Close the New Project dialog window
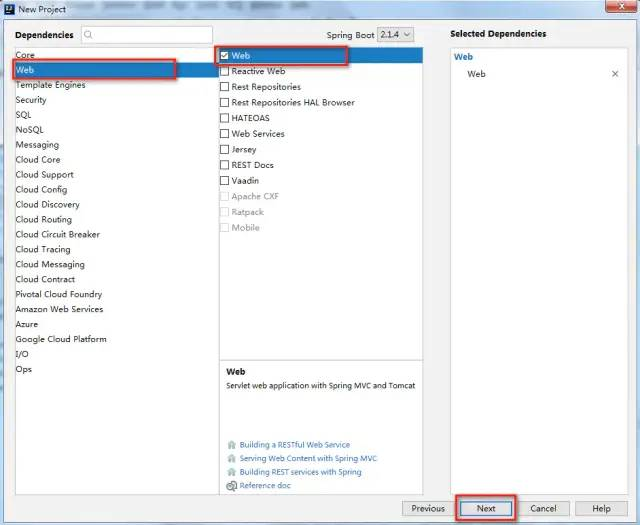 coord(621,6)
